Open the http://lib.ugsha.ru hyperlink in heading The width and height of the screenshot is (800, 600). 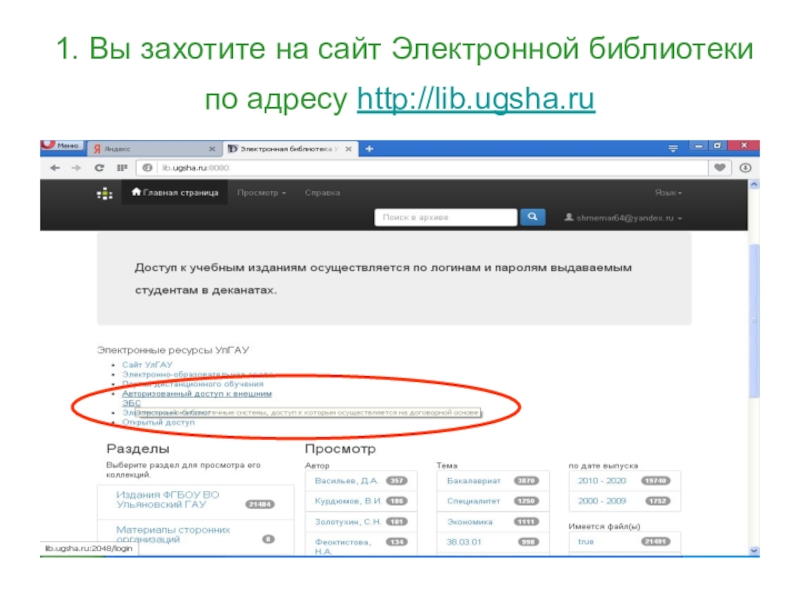click(475, 100)
